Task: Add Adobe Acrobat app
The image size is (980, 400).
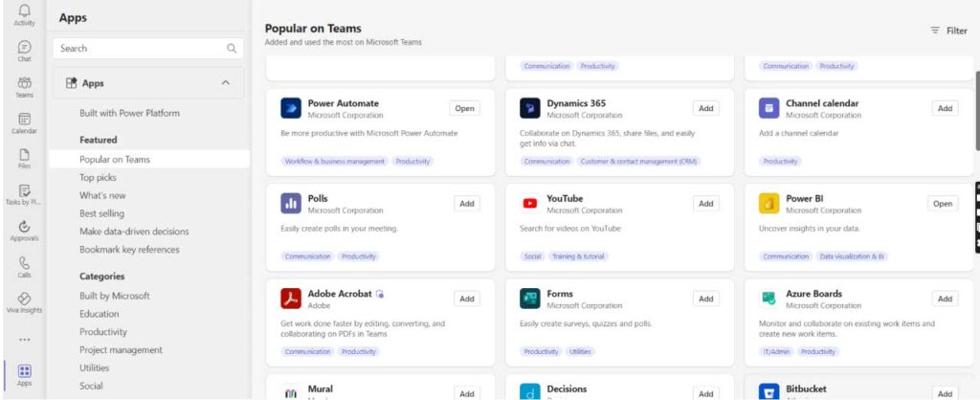Action: click(467, 299)
